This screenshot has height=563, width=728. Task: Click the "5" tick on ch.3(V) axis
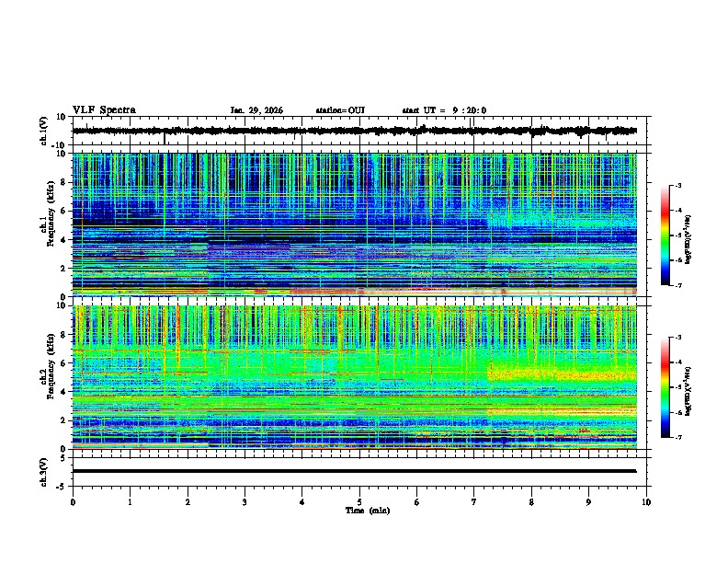click(x=64, y=457)
